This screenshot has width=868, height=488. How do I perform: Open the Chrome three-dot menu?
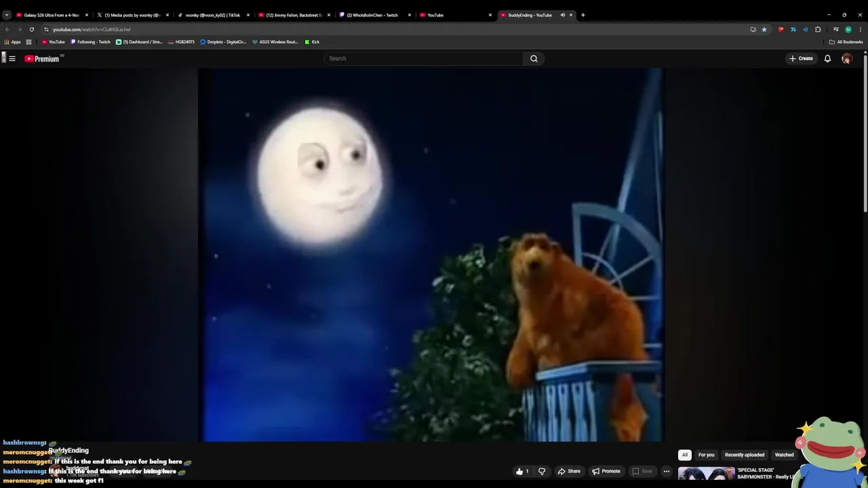coord(861,29)
